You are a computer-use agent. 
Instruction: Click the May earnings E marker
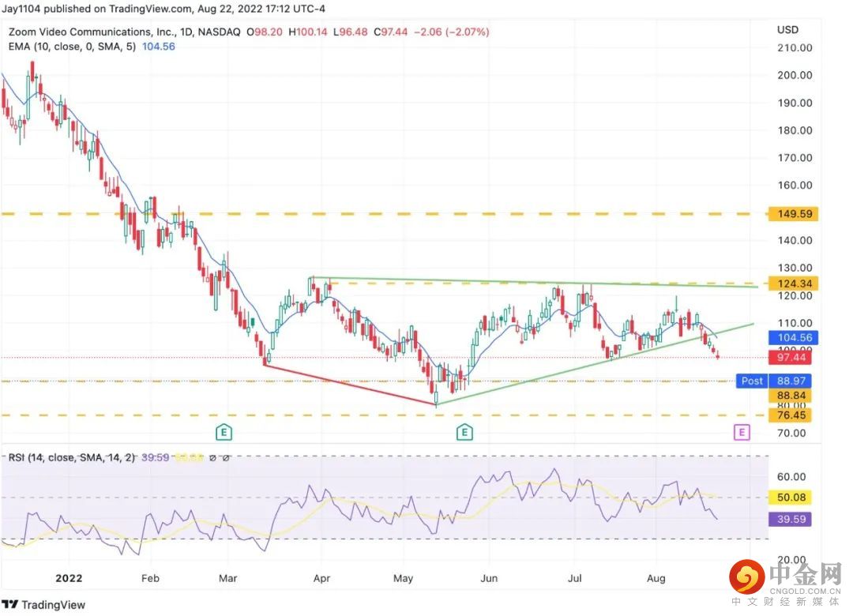[464, 433]
